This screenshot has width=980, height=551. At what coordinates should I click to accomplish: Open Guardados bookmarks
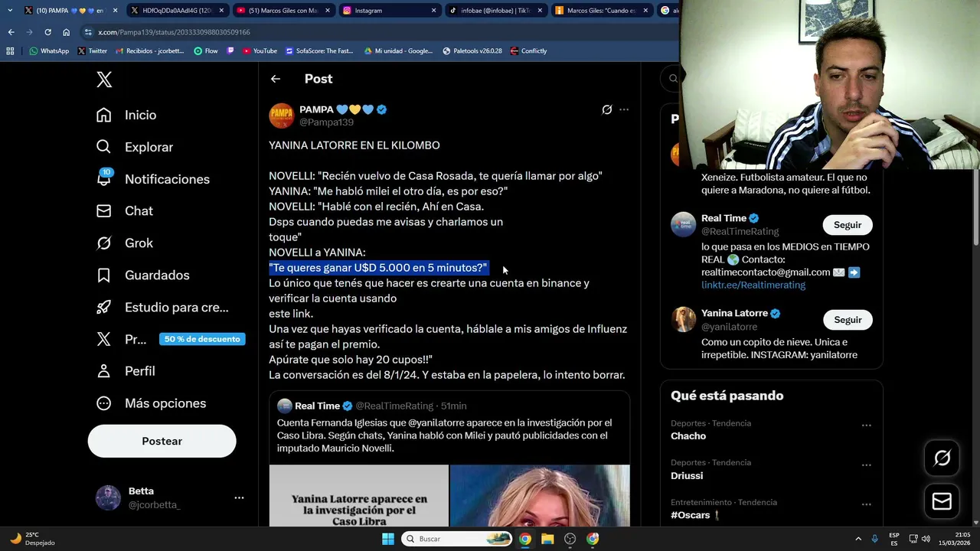(142, 275)
